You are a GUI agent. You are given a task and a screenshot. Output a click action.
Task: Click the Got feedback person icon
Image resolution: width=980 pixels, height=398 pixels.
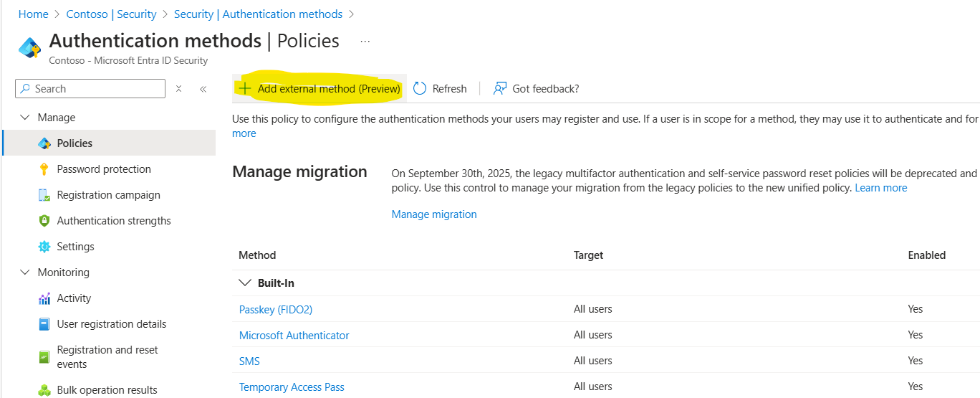pos(500,89)
